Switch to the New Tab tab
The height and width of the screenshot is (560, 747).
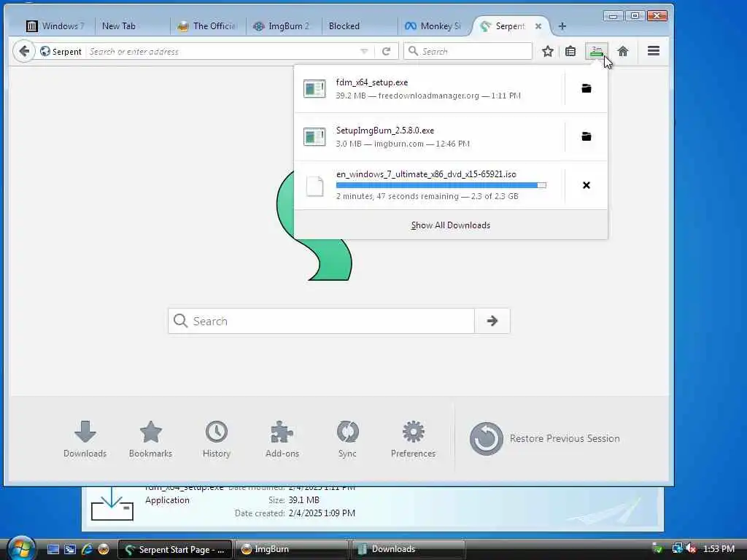pyautogui.click(x=131, y=26)
